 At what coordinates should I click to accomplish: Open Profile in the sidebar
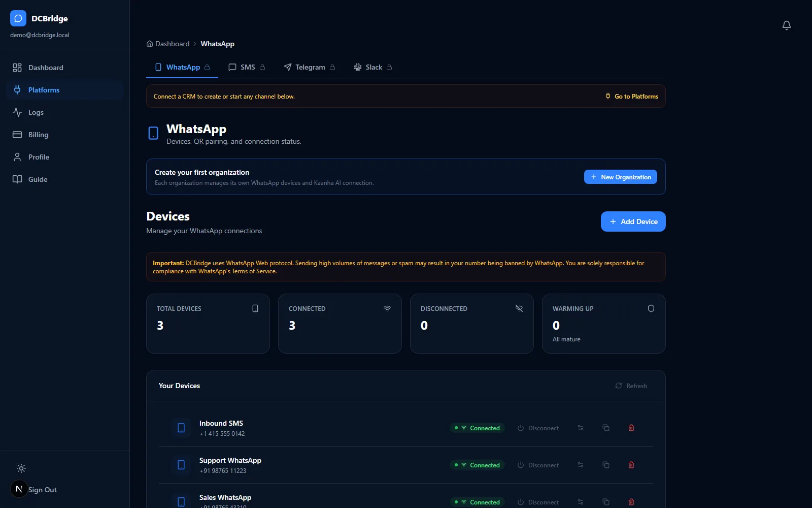coord(65,157)
